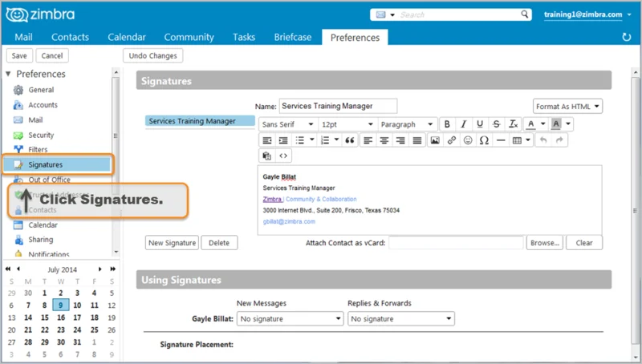642x364 pixels.
Task: Click the Save button
Action: coord(19,55)
